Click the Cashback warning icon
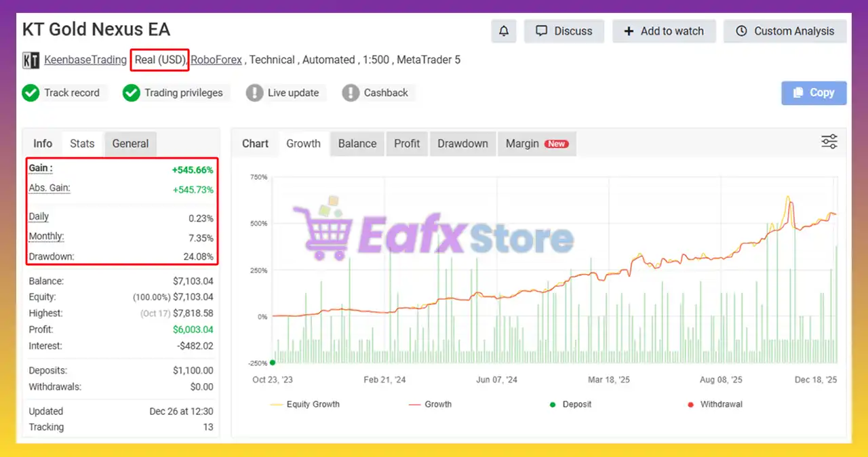This screenshot has height=457, width=868. pyautogui.click(x=351, y=93)
